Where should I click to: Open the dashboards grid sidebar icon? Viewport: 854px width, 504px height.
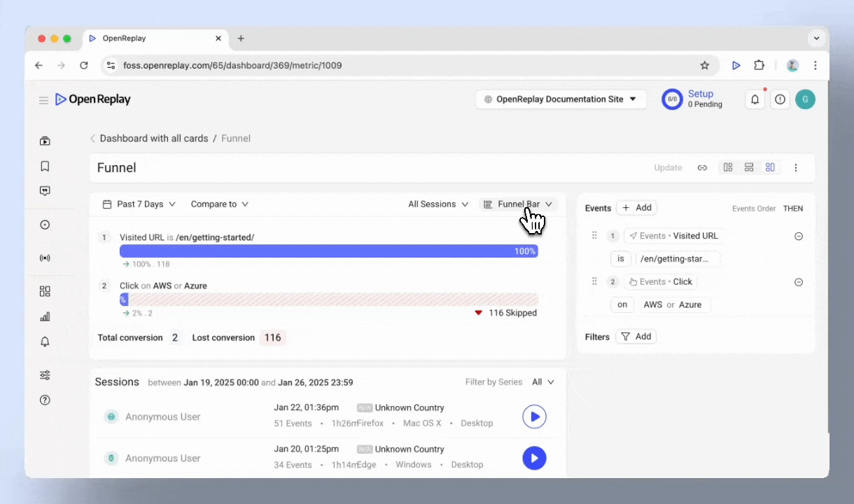[45, 291]
